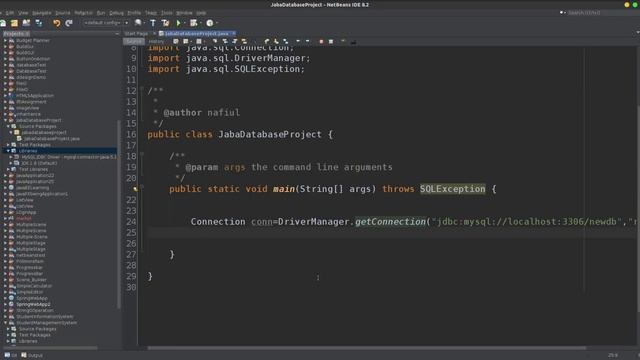Click the Debug Project toolbar icon

tap(194, 23)
